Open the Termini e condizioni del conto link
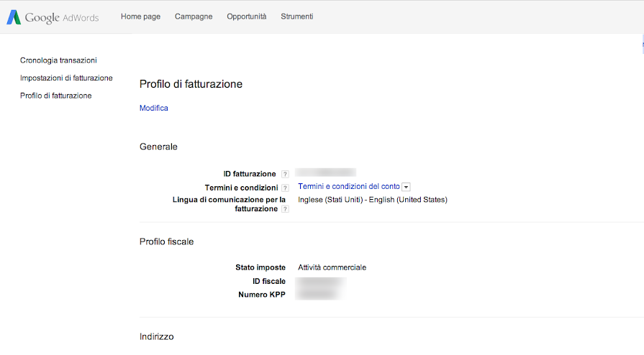 [x=348, y=186]
